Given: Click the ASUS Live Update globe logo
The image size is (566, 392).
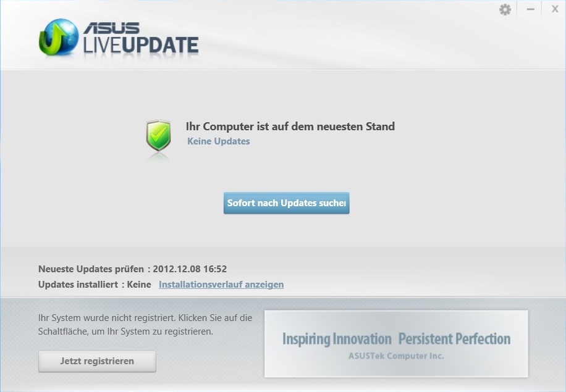Looking at the screenshot, I should [59, 37].
